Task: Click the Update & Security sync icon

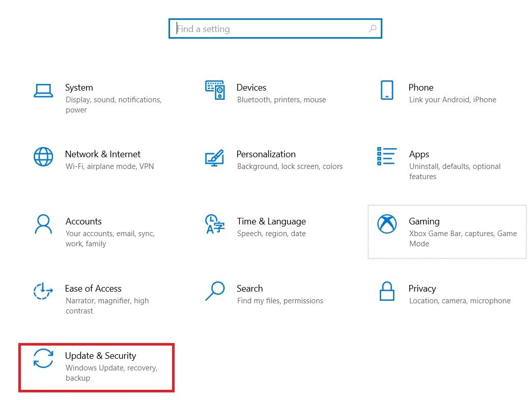Action: (43, 359)
